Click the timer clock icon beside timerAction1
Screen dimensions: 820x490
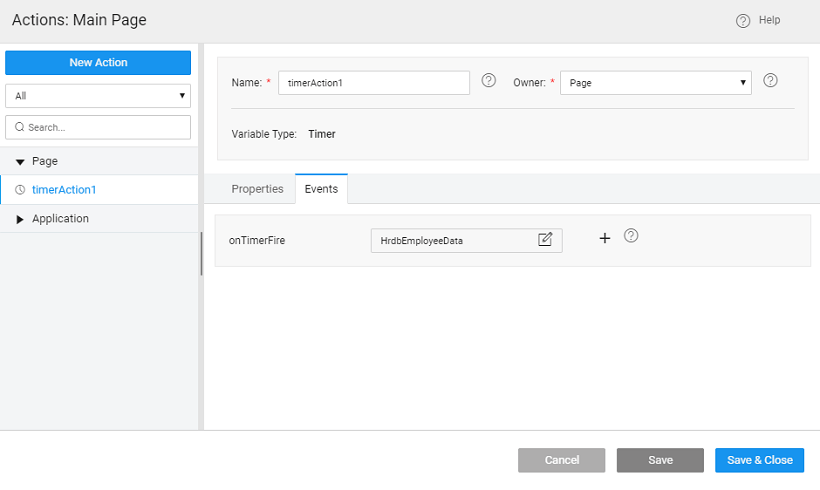click(19, 190)
